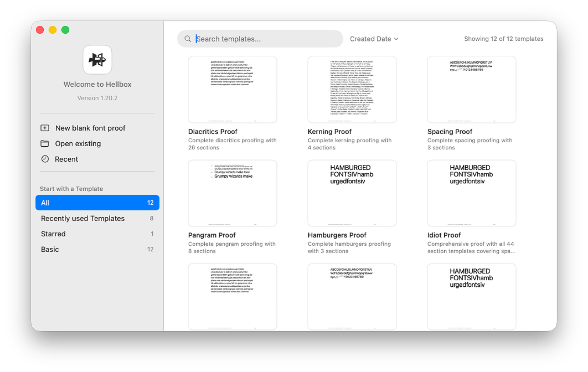
Task: Open the Diacritics Proof thumbnail
Action: (x=232, y=90)
